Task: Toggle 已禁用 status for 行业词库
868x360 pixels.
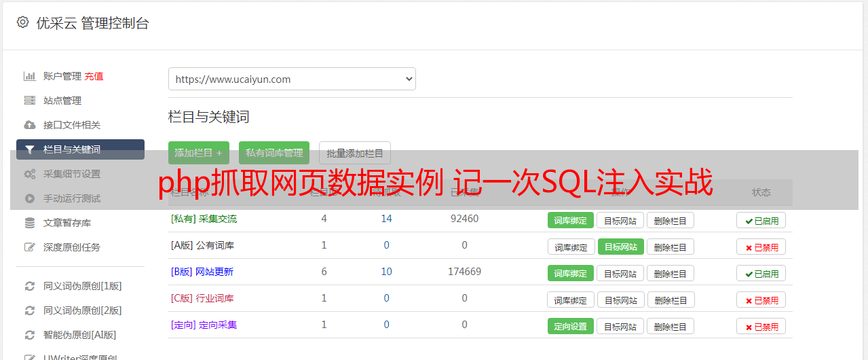Action: 761,300
